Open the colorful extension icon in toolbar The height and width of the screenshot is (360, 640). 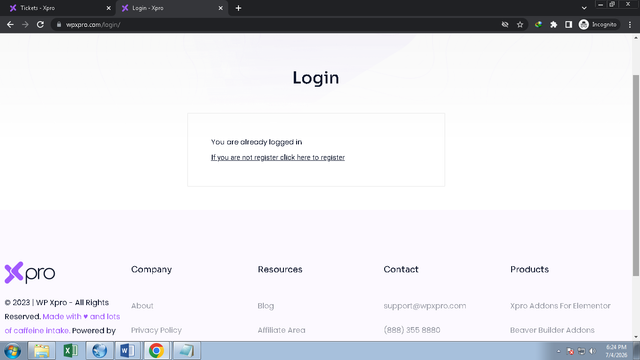(x=538, y=24)
